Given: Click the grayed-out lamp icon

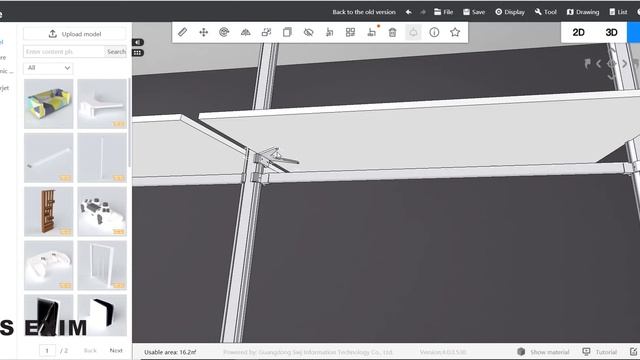Looking at the screenshot, I should 413,32.
